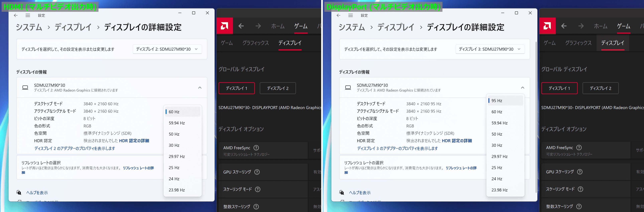This screenshot has width=644, height=212.
Task: Open hamburger menu in left HDMI Settings window
Action: pyautogui.click(x=28, y=16)
